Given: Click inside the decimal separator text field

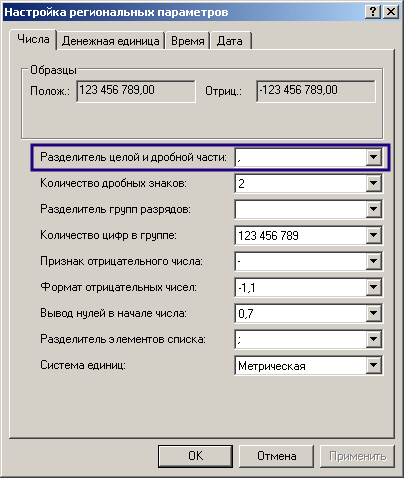Looking at the screenshot, I should point(301,157).
